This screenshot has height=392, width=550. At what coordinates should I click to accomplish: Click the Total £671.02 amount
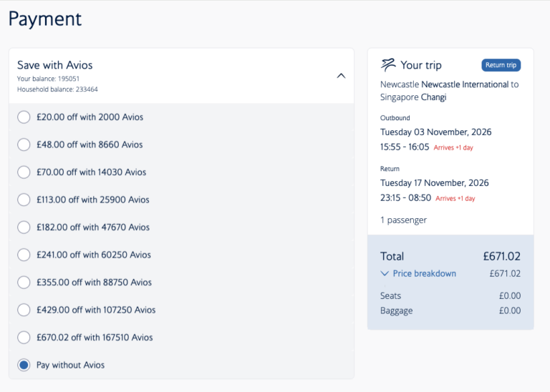(x=501, y=256)
